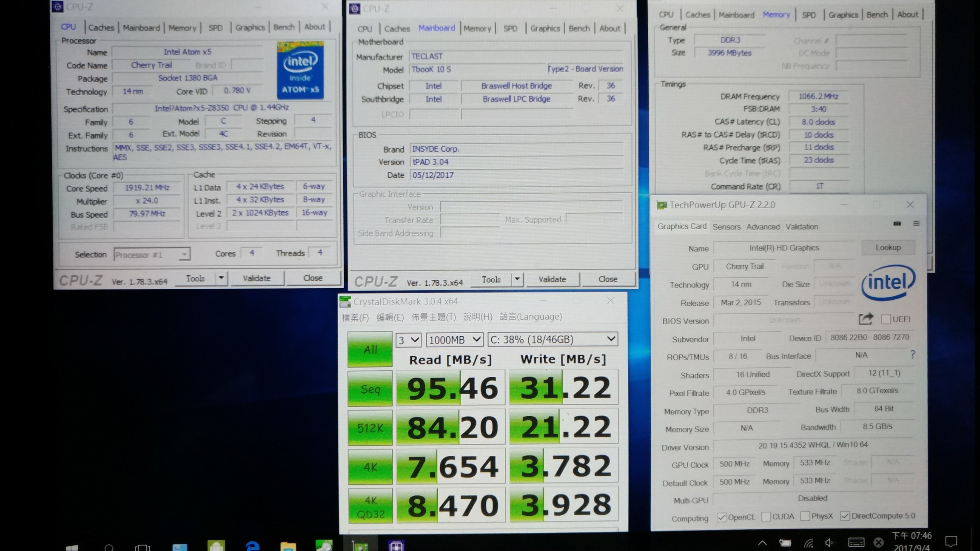The image size is (980, 551).
Task: Toggle the PhysX checkbox
Action: pos(805,516)
